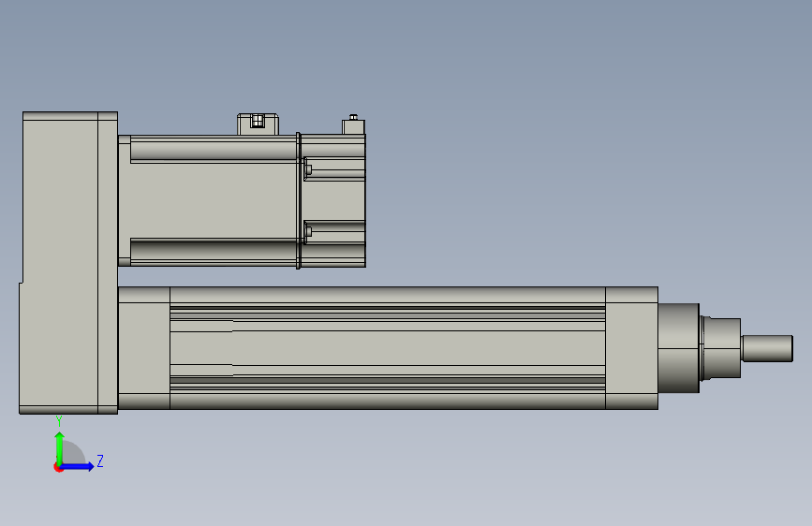812x526 pixels.
Task: Select the rod-side bearing collar
Action: (679, 348)
